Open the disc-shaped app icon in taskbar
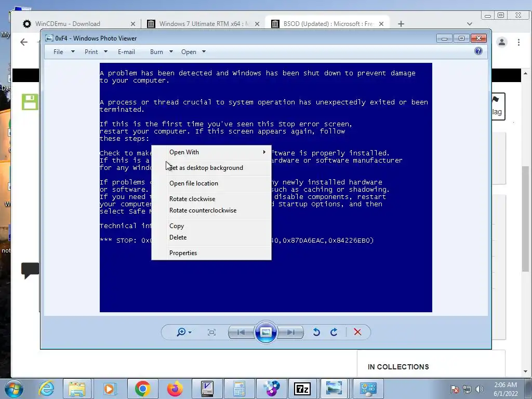The width and height of the screenshot is (532, 399). click(x=271, y=389)
